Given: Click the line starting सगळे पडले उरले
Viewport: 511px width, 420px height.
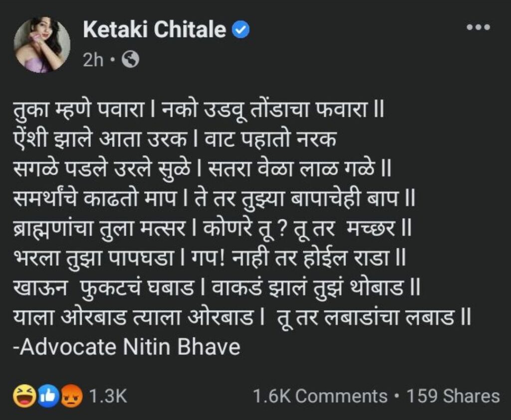Looking at the screenshot, I should pyautogui.click(x=202, y=169).
